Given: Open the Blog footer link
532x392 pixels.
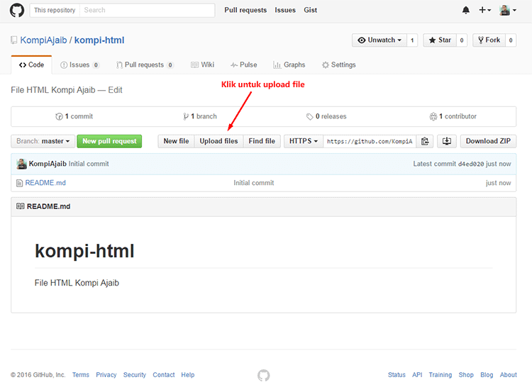Looking at the screenshot, I should [x=487, y=375].
